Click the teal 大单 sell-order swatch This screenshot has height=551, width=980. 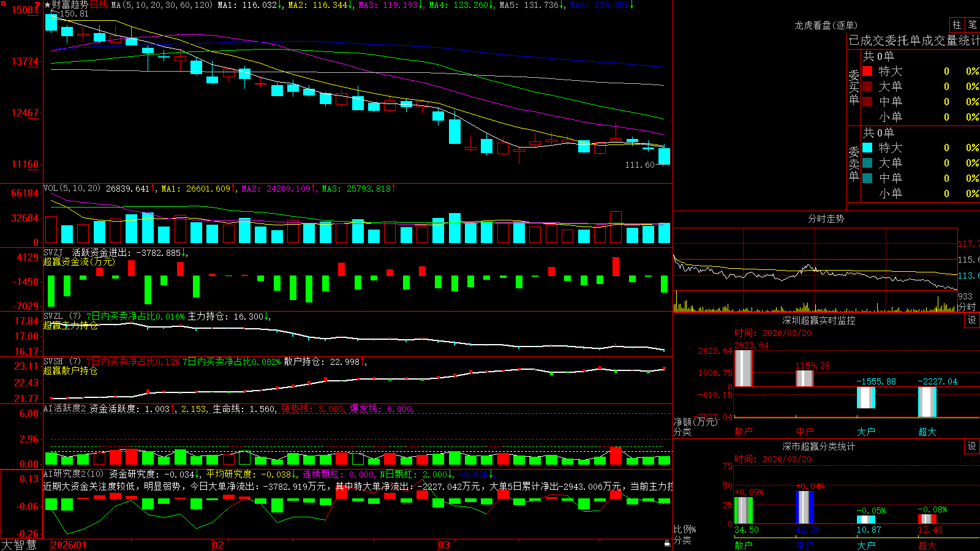(867, 163)
